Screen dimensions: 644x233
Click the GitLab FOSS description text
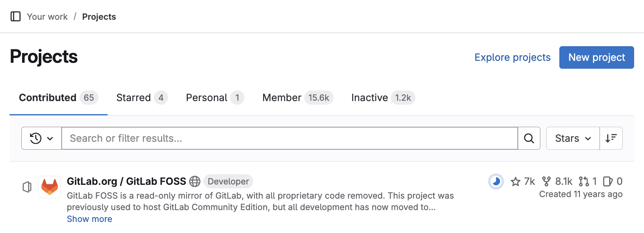260,201
